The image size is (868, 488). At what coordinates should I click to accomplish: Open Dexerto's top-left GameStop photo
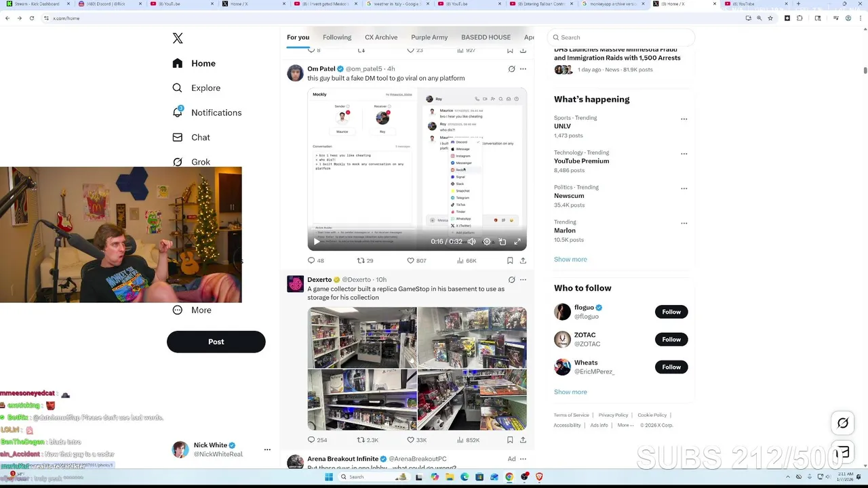[x=362, y=338]
